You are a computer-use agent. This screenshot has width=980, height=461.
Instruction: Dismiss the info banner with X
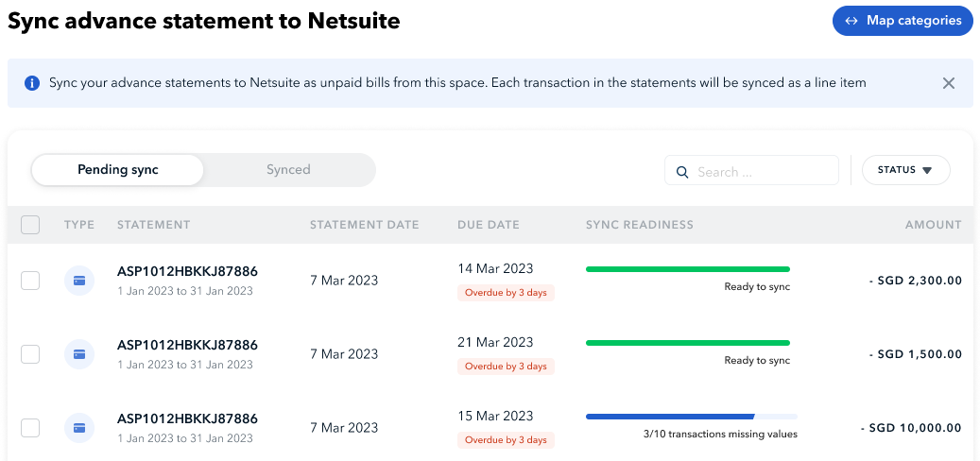click(948, 83)
